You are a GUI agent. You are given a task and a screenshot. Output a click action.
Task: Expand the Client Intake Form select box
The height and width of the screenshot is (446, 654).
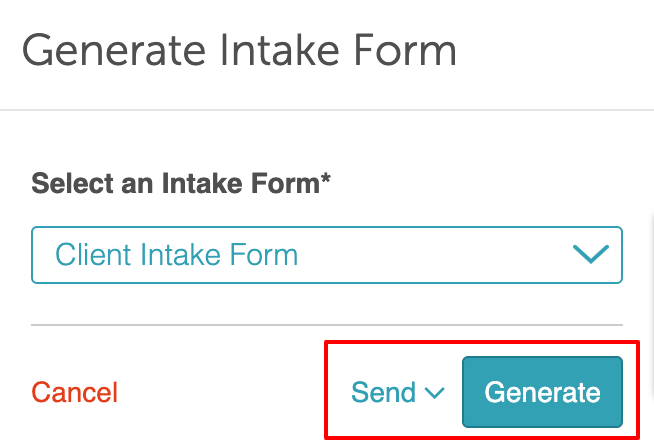[x=326, y=254]
